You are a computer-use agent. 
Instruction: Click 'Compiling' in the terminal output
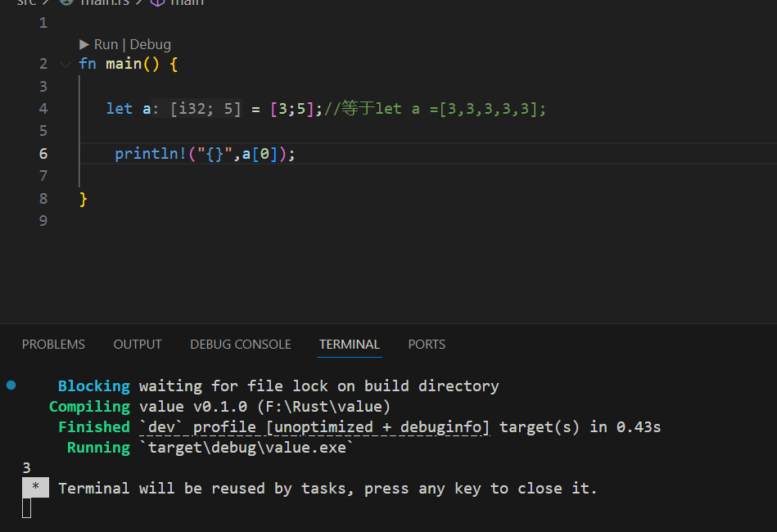coord(89,407)
